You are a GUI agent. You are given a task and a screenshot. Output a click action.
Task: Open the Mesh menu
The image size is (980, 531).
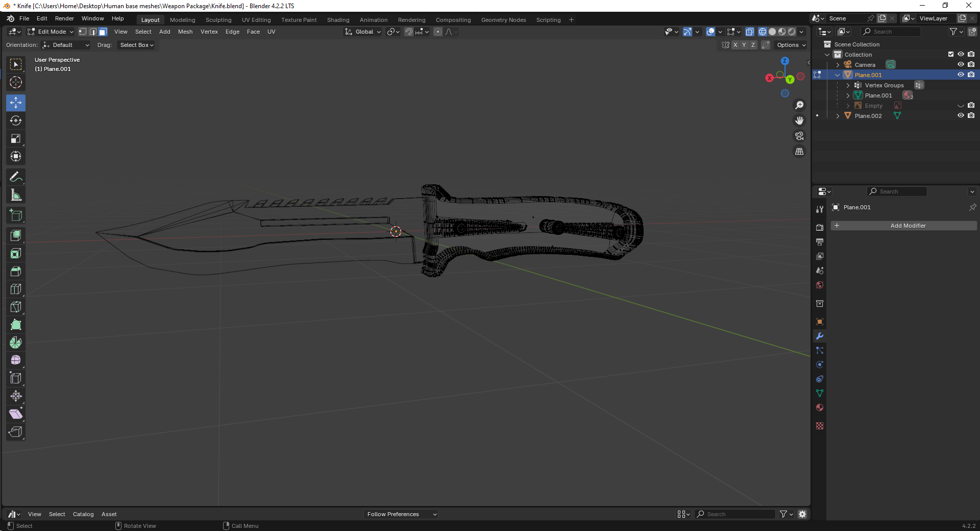pos(185,32)
